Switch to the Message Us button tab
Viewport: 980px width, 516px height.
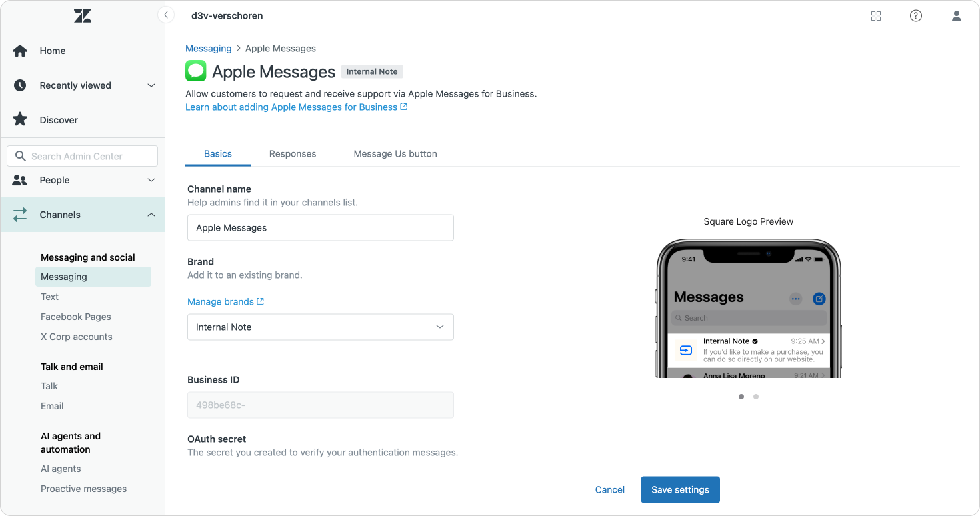(395, 154)
